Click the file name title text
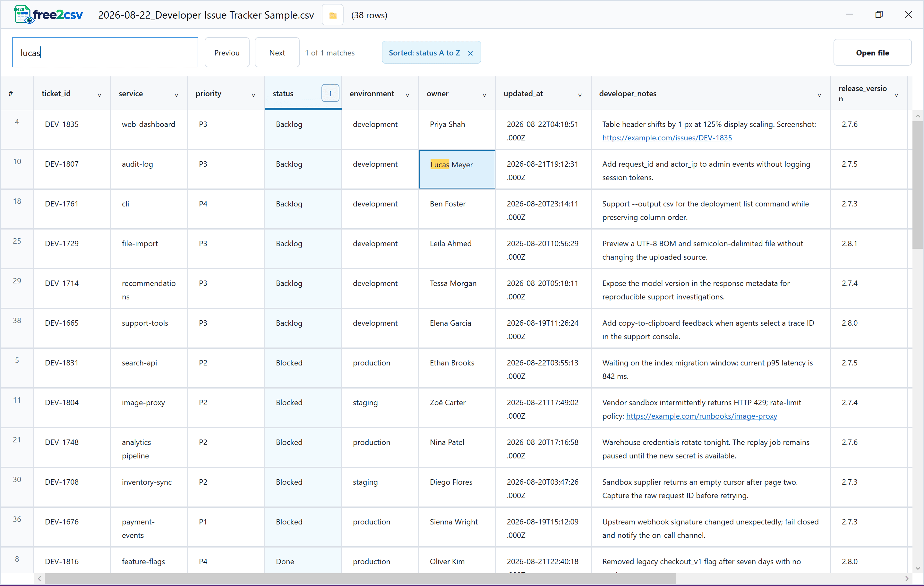 pyautogui.click(x=206, y=15)
